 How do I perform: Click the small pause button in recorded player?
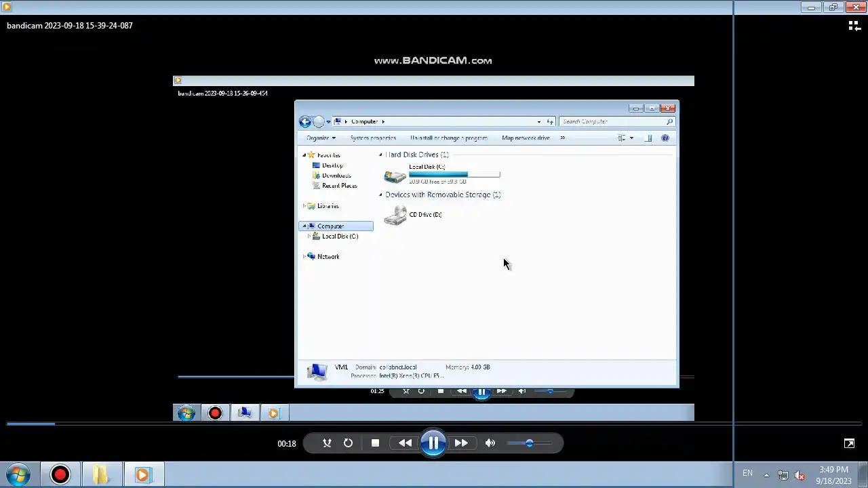click(x=481, y=392)
